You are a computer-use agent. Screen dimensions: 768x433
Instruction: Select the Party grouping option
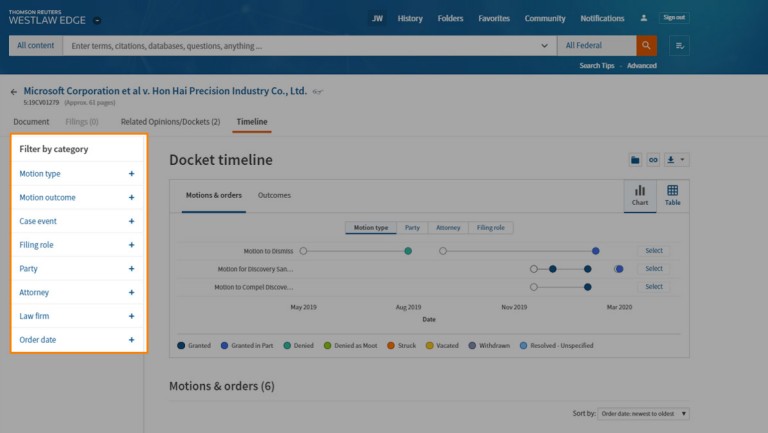412,228
